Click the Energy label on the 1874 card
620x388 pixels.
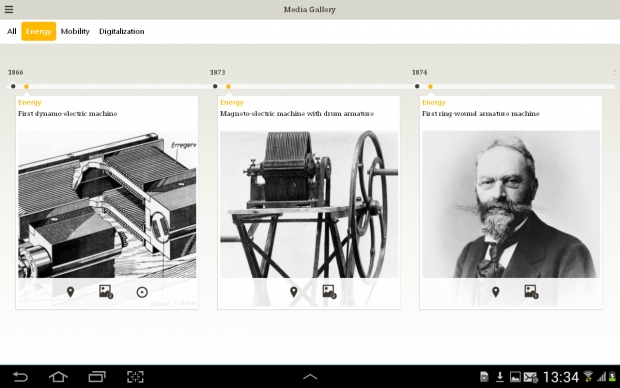434,102
